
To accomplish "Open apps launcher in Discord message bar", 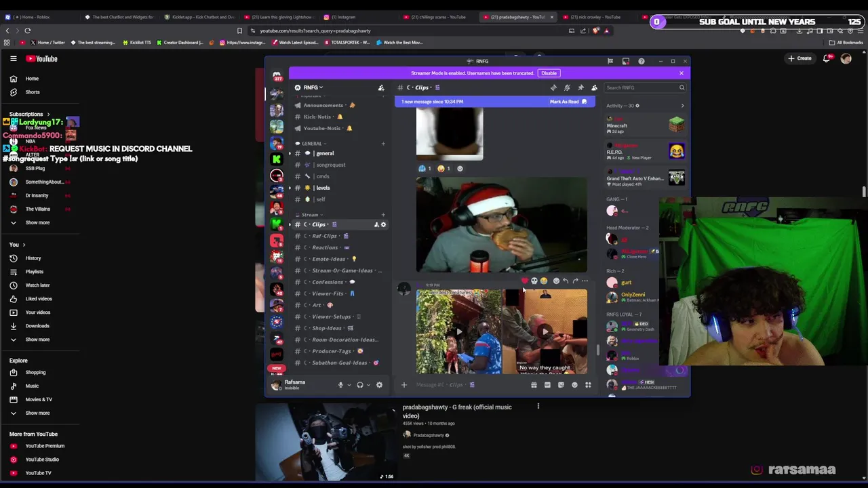I will (x=588, y=385).
